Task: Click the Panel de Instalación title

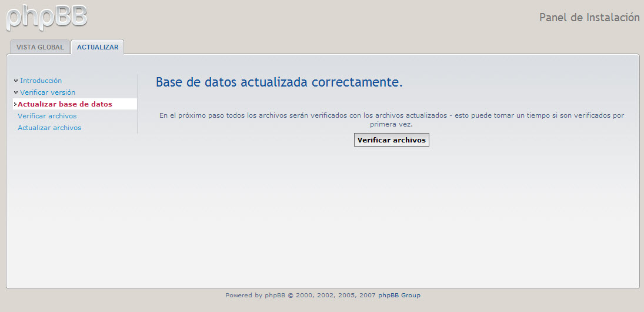Action: pyautogui.click(x=589, y=18)
